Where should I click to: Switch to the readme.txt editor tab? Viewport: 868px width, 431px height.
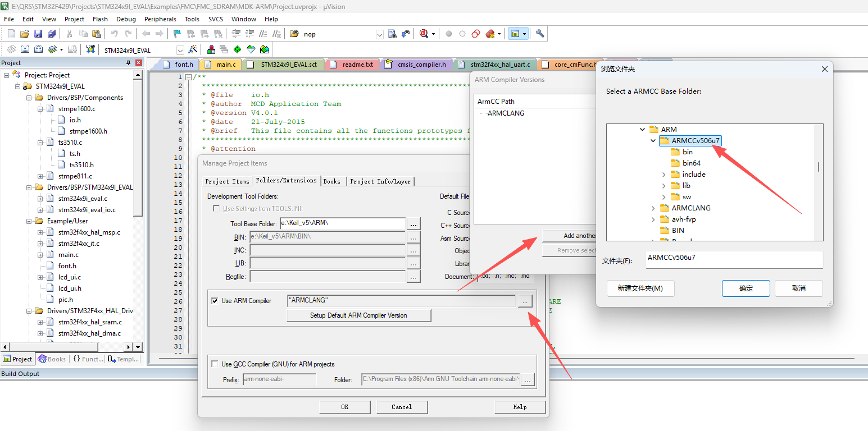coord(352,65)
